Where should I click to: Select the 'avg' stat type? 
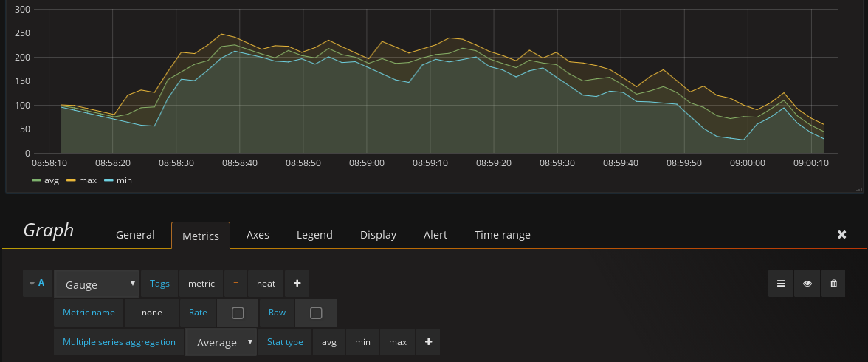[329, 341]
